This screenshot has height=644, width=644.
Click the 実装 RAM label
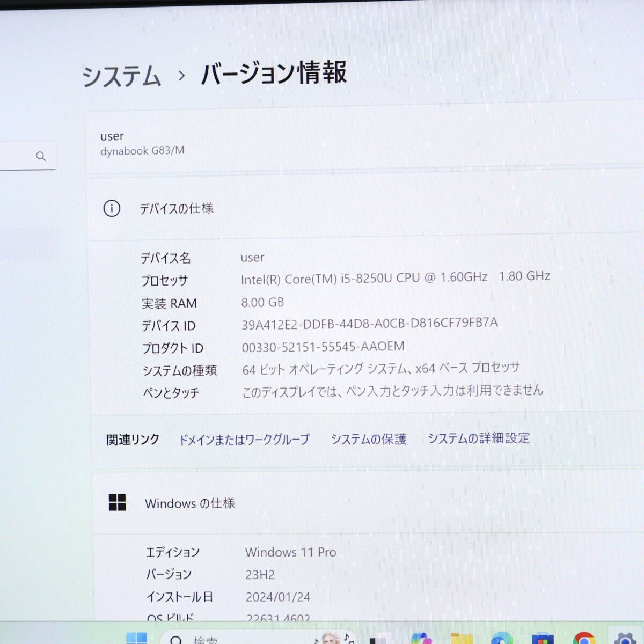coord(169,303)
